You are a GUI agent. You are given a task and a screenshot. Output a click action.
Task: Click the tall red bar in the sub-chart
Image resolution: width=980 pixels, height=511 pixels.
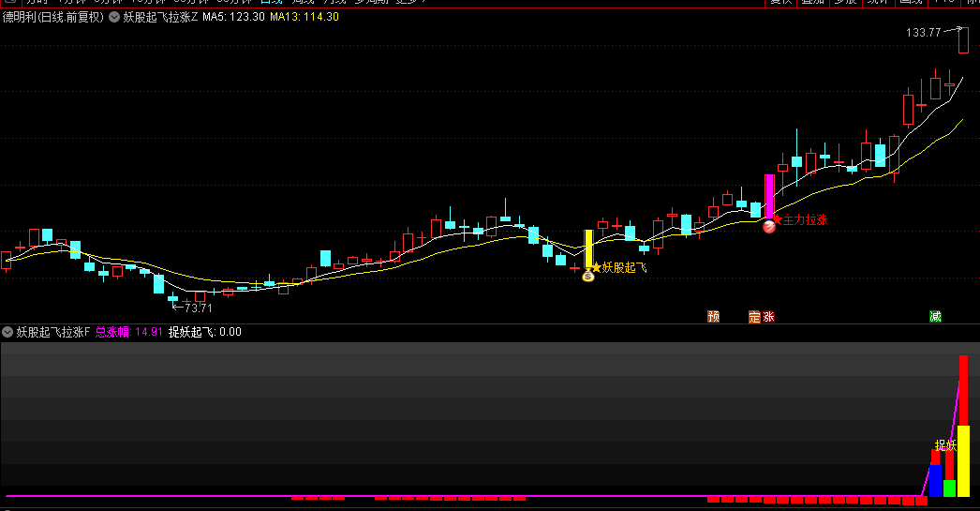(963, 390)
